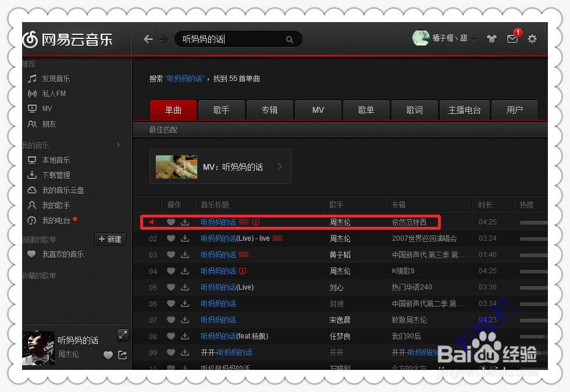Viewport: 570px width, 392px height.
Task: Like song 03 by 黄子韬
Action: [x=171, y=255]
